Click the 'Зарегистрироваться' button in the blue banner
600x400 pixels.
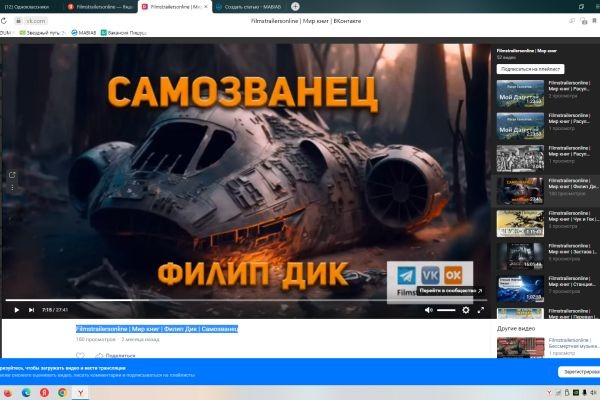tap(579, 372)
